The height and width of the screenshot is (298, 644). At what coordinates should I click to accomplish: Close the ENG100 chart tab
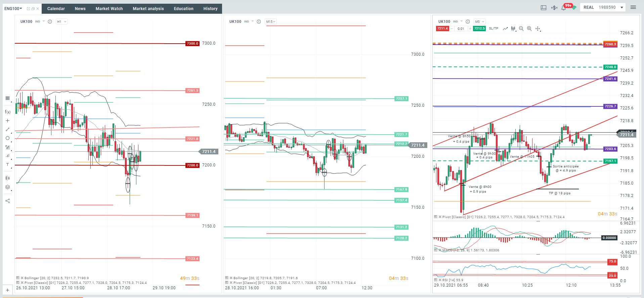point(38,9)
